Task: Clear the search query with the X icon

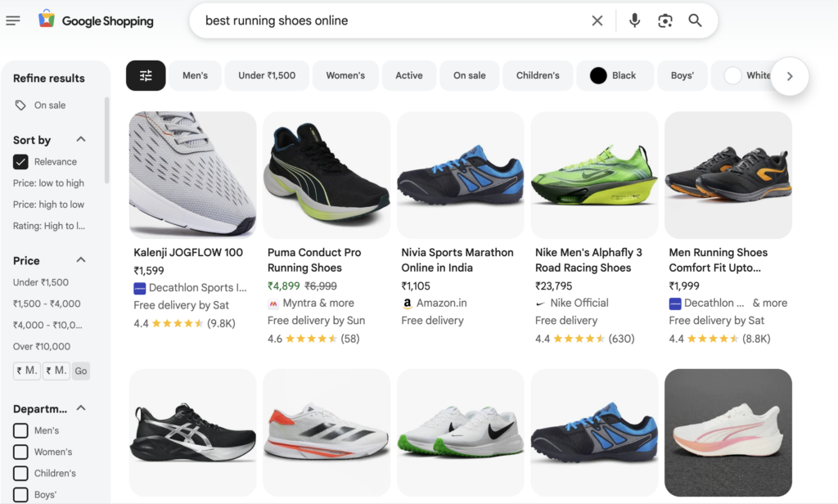Action: tap(597, 20)
